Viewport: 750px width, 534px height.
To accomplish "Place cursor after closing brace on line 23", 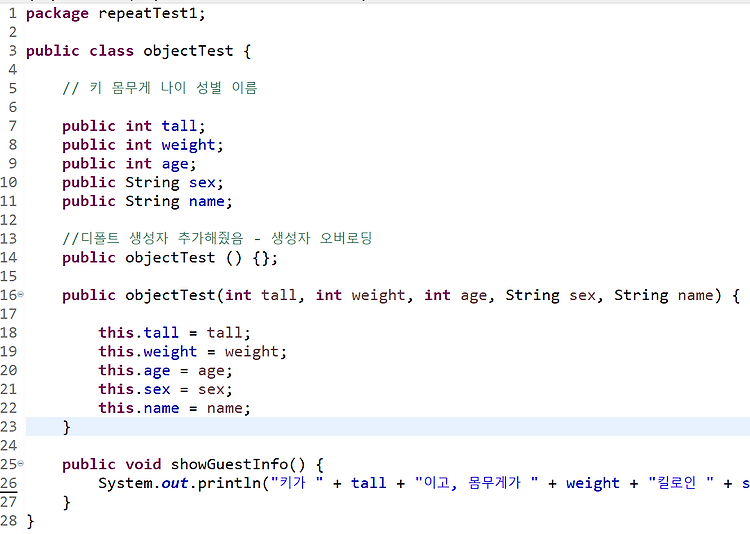I will click(71, 427).
